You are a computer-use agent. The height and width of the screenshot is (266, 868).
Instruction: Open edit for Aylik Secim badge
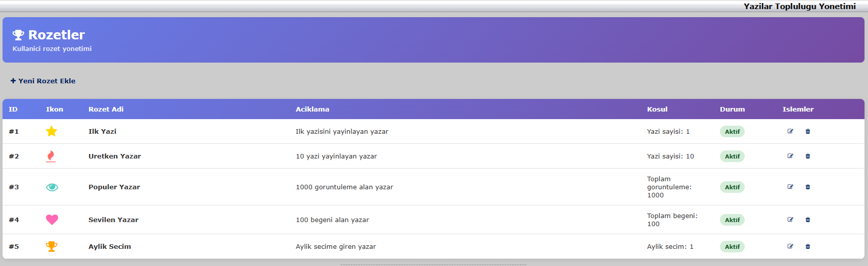(790, 246)
